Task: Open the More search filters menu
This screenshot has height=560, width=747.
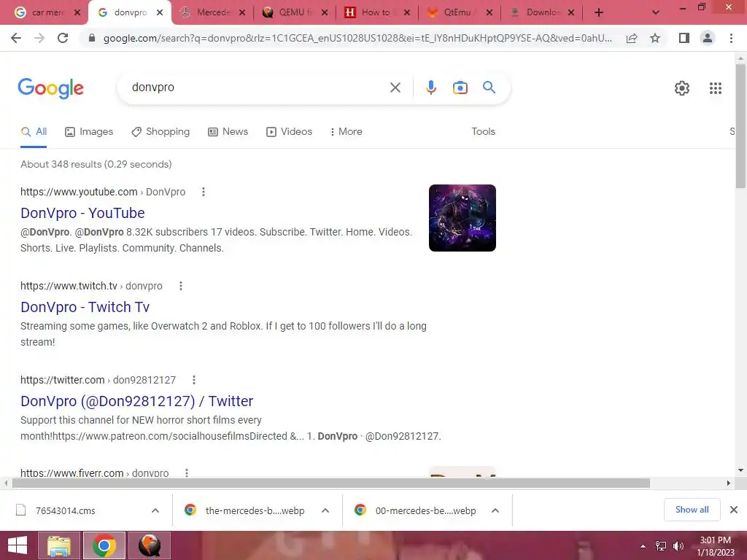Action: click(347, 132)
